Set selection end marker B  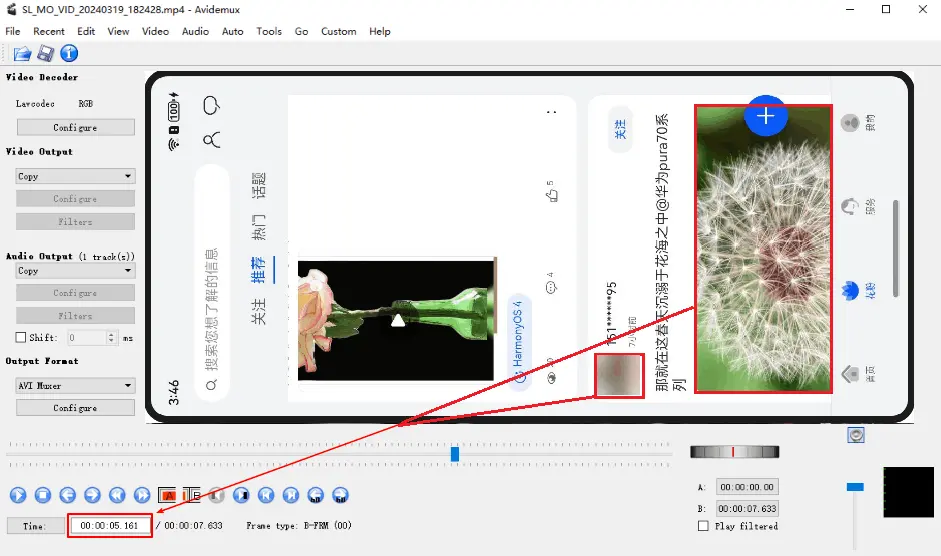pos(191,495)
